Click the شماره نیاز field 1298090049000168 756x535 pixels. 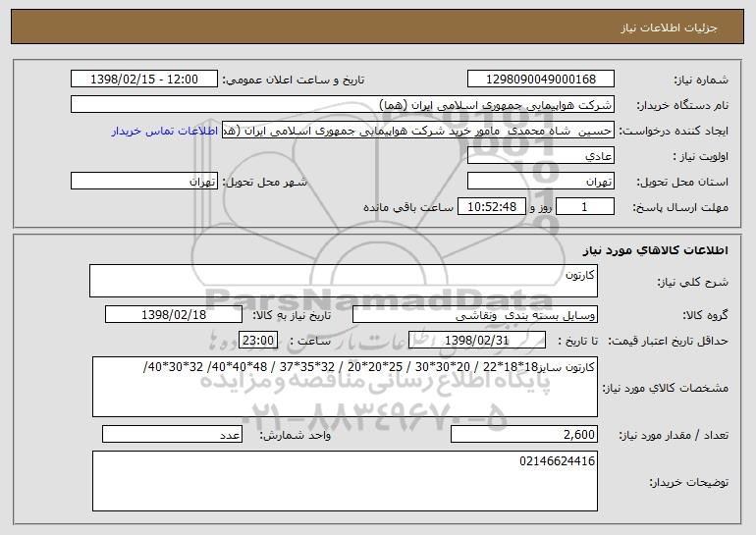coord(540,80)
